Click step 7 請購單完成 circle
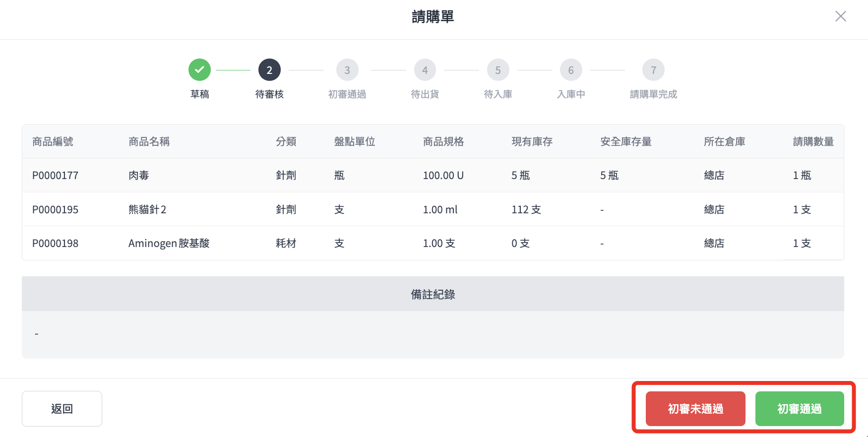The width and height of the screenshot is (868, 437). click(x=653, y=70)
